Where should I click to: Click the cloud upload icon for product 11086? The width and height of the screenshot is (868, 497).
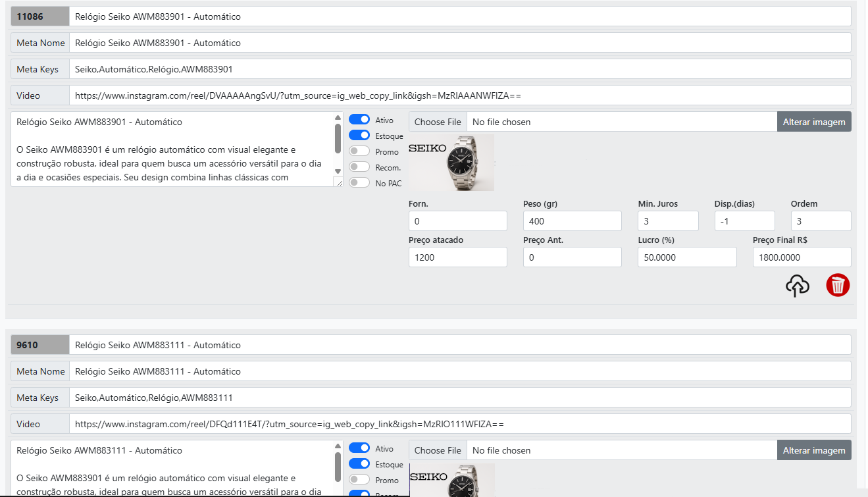[x=797, y=286]
